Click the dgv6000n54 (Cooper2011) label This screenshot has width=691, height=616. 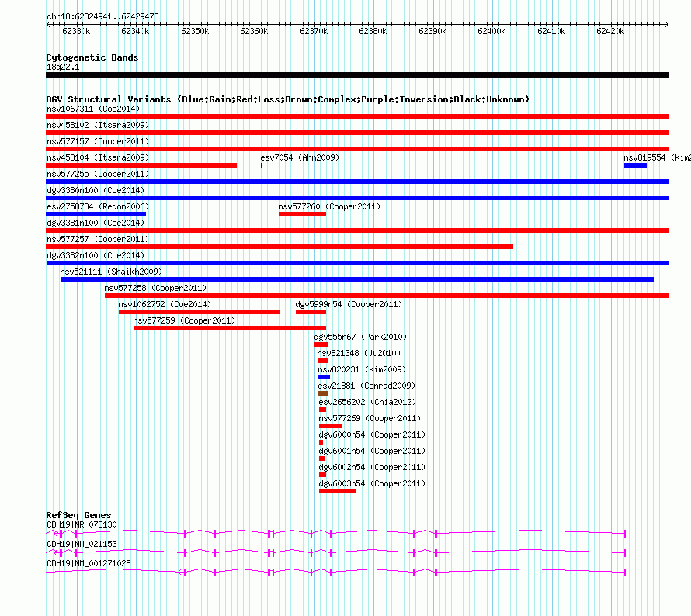tap(372, 434)
